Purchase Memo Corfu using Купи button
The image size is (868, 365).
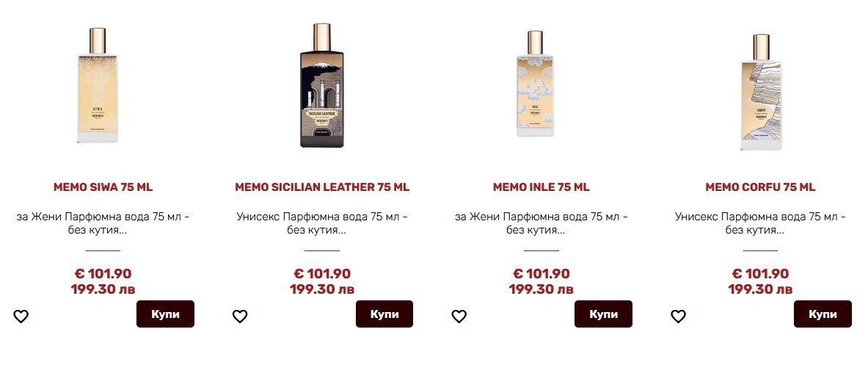tap(823, 314)
